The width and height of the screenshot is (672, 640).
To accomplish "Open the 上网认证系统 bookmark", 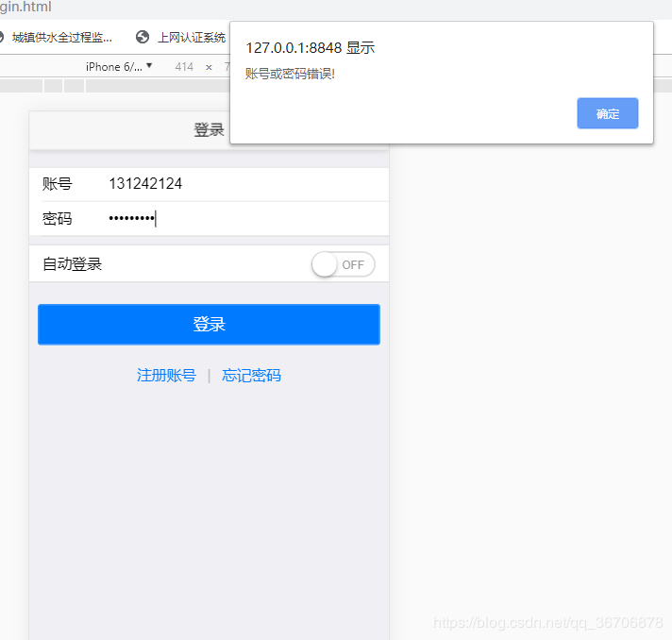I will [x=192, y=38].
